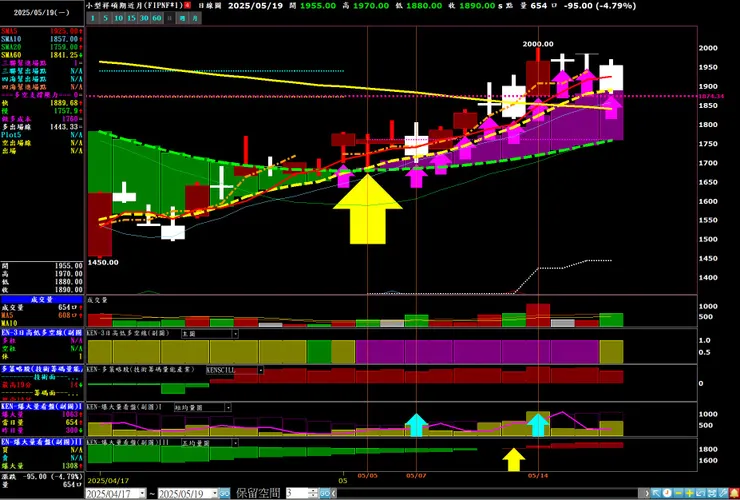The width and height of the screenshot is (740, 500).
Task: Click the SMA10 indicator label
Action: coord(11,39)
